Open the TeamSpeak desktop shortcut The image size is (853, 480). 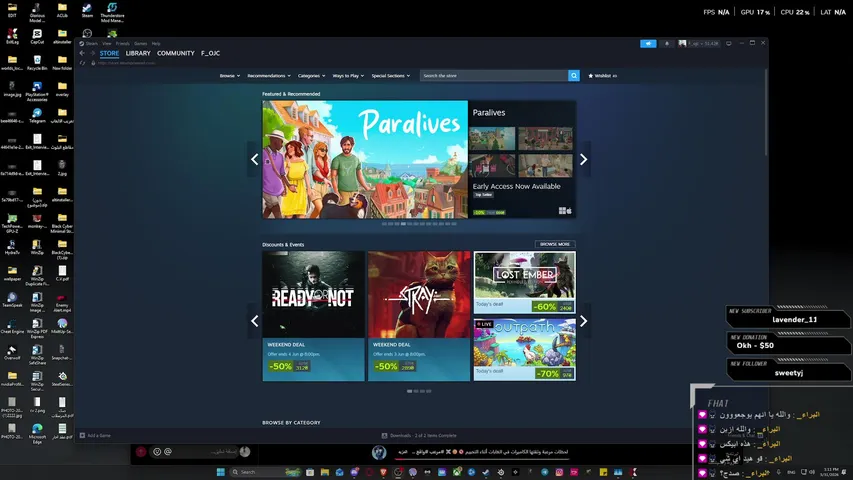12,299
